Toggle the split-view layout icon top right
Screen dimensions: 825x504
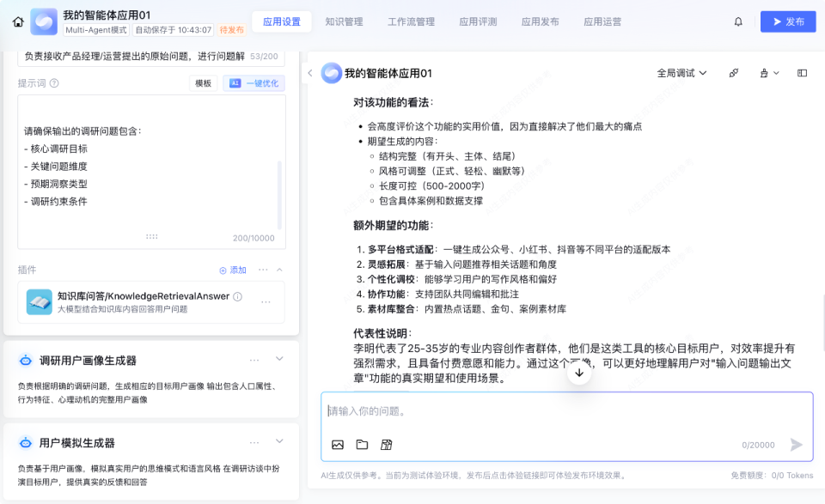[x=802, y=73]
